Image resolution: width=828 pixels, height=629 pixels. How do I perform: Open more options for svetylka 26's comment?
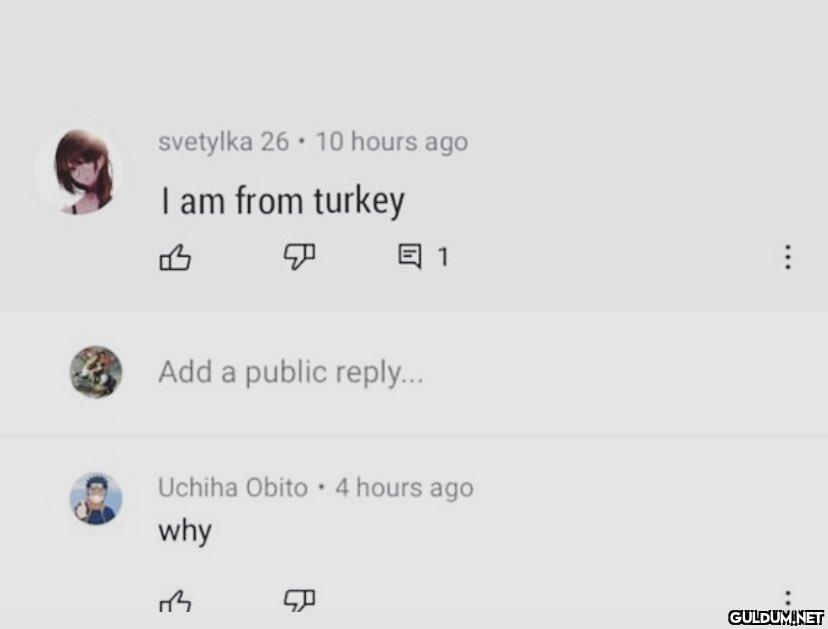pyautogui.click(x=788, y=258)
